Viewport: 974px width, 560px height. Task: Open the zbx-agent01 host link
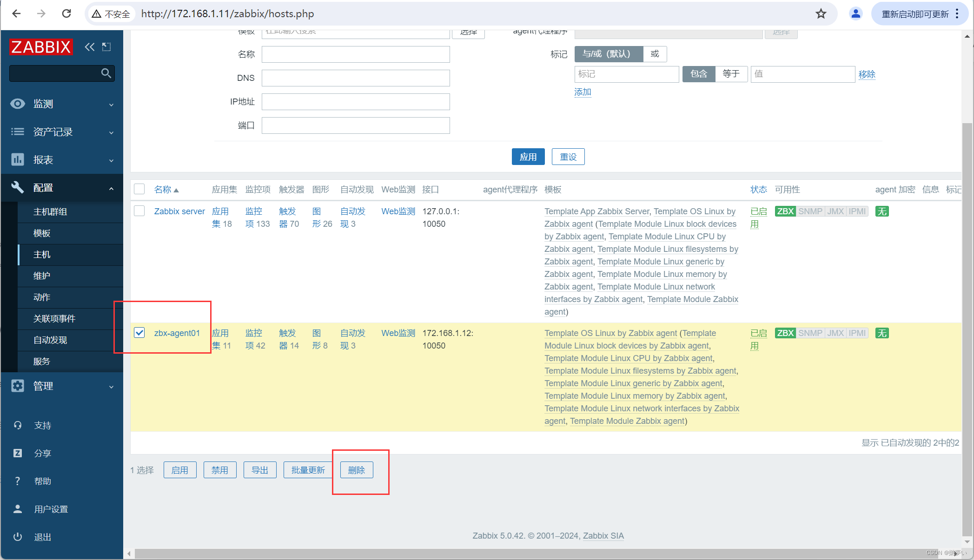pyautogui.click(x=177, y=333)
